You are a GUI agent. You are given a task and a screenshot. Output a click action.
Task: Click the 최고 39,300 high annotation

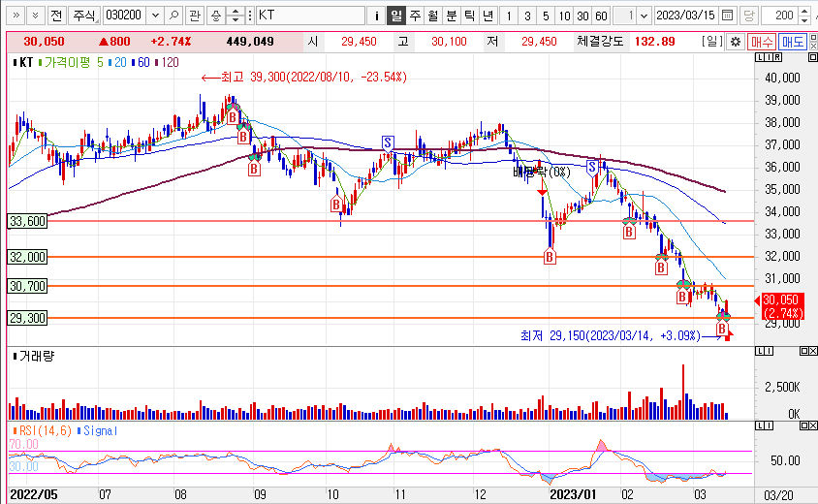pyautogui.click(x=304, y=78)
